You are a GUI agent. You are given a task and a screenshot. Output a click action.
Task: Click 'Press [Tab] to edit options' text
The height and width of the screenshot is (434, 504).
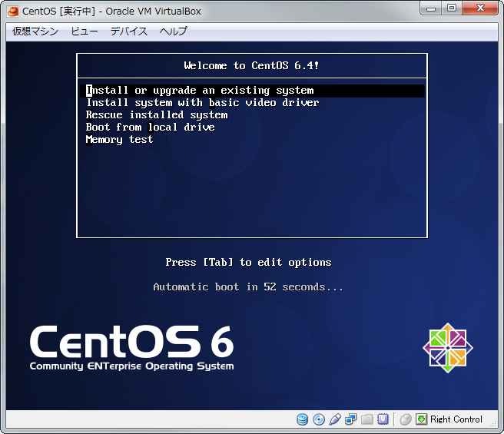248,263
